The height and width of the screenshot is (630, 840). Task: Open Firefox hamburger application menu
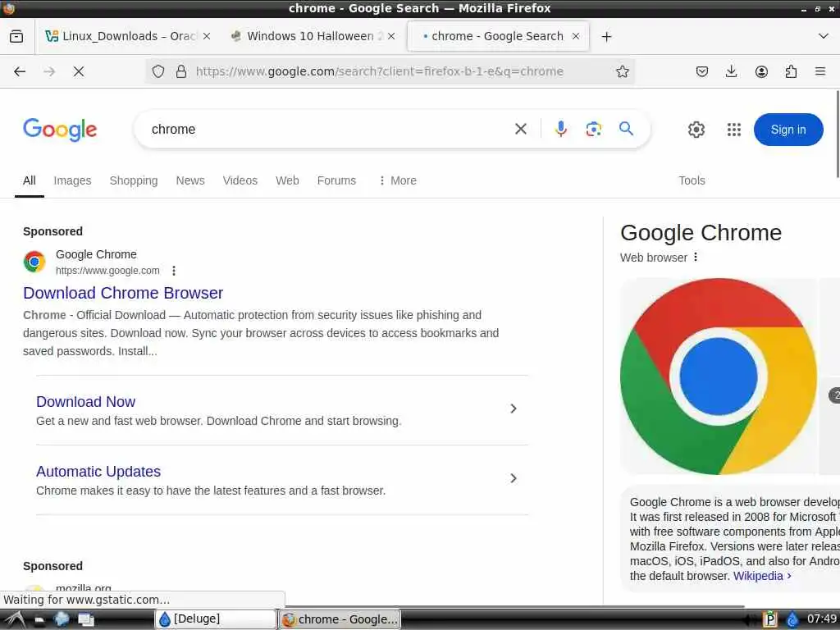[x=820, y=71]
